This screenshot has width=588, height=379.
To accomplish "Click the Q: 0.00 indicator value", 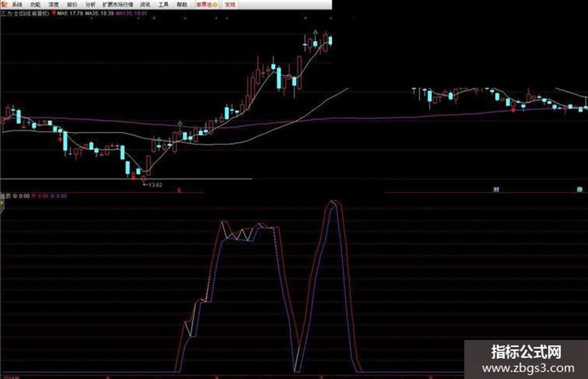I will click(21, 196).
